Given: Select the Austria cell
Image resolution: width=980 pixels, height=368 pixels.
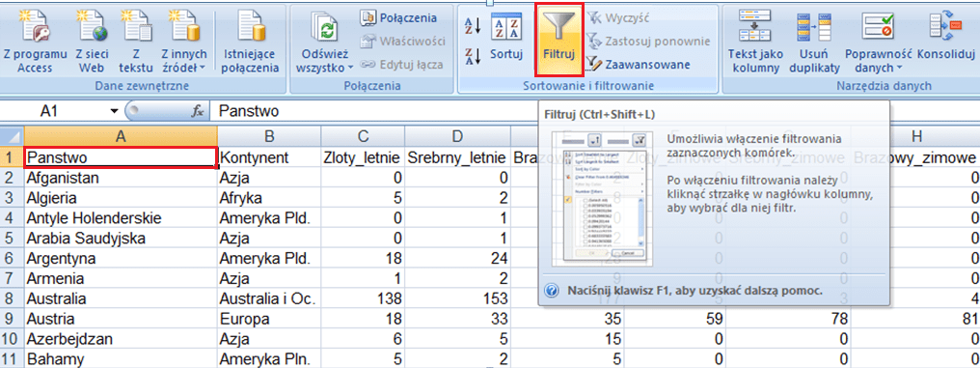Looking at the screenshot, I should coord(122,318).
